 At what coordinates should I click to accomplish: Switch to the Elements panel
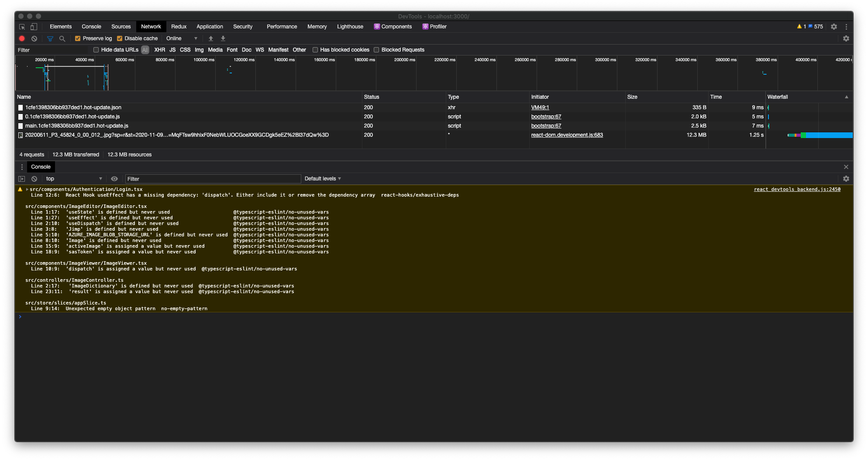click(x=61, y=27)
